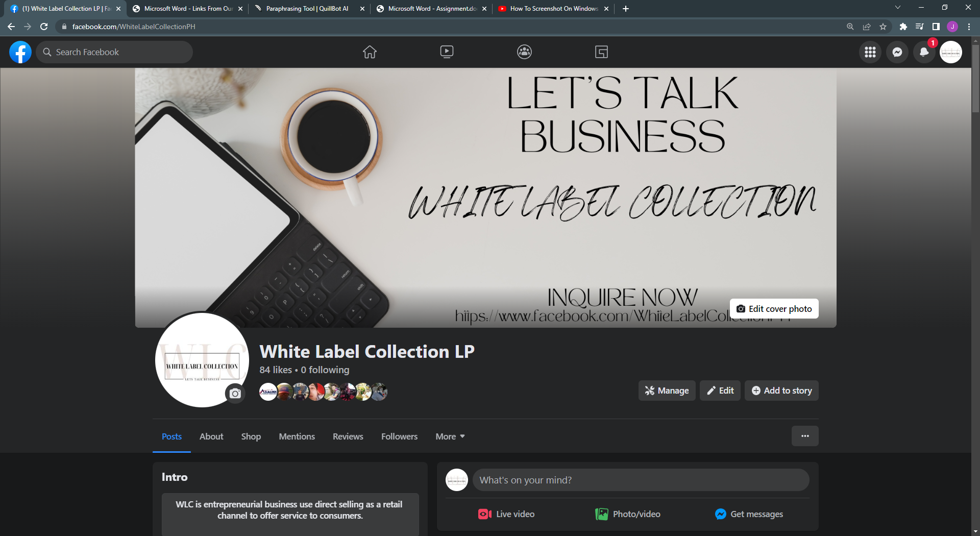Go back to previous page in browser
Screen dimensions: 980x536
(11, 27)
